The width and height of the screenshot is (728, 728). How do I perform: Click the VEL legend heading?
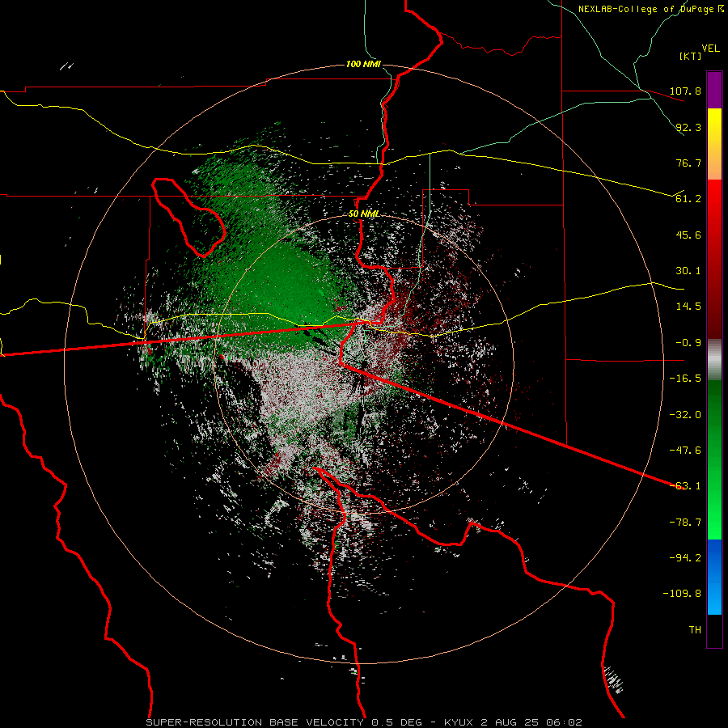click(710, 49)
